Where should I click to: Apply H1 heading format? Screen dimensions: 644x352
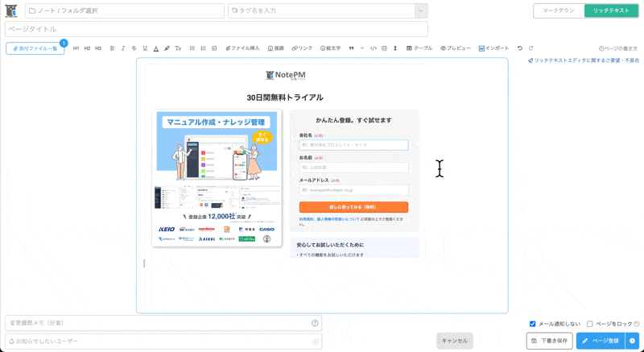pyautogui.click(x=76, y=48)
